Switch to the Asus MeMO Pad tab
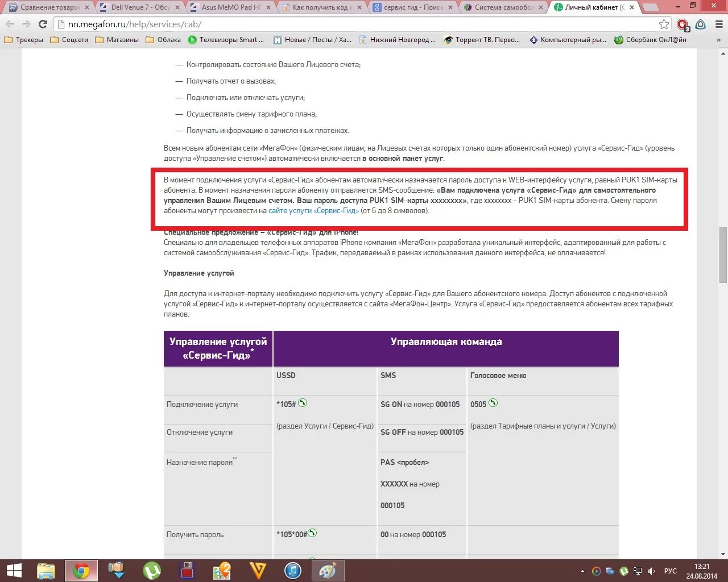This screenshot has width=728, height=582. 231,7
